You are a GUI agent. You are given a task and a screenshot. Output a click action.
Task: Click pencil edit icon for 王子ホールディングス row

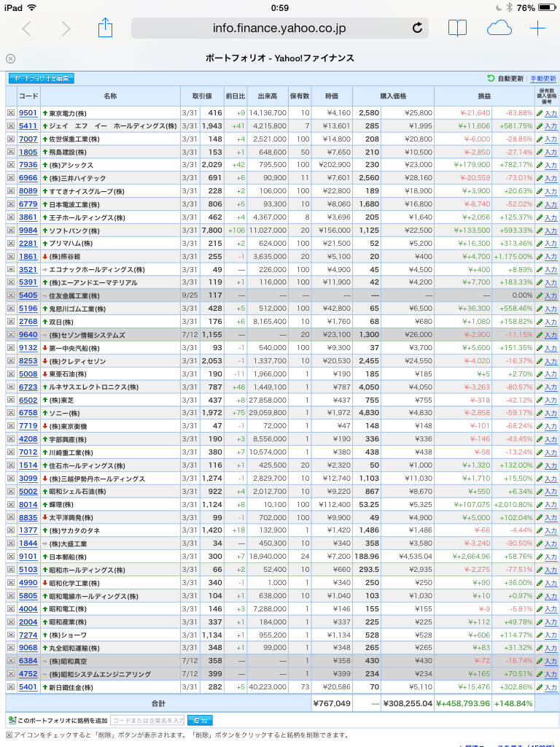540,217
